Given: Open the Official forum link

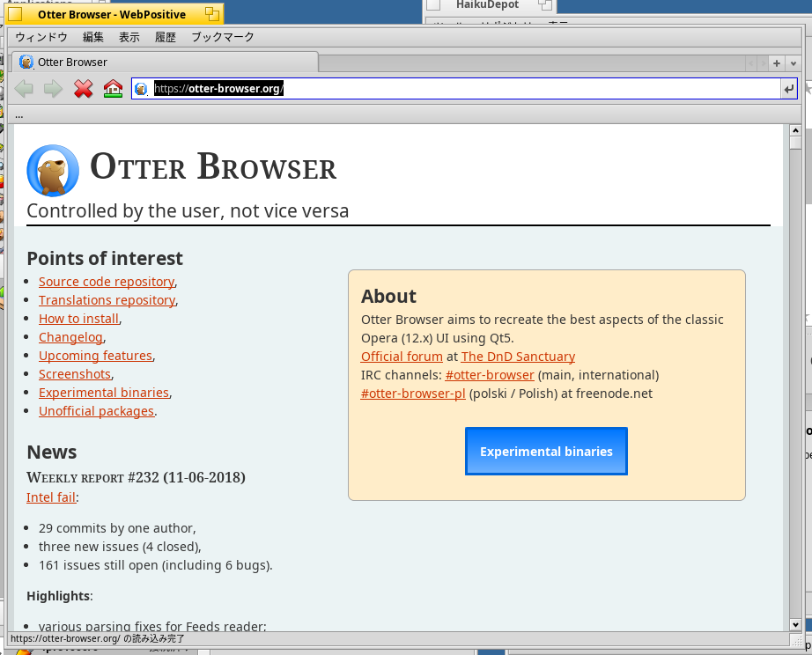Looking at the screenshot, I should 402,357.
